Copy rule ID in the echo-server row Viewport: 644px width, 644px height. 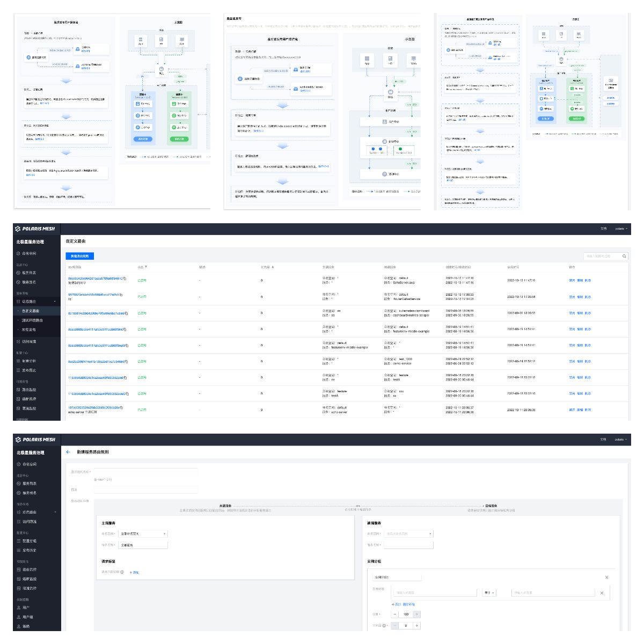(121, 407)
